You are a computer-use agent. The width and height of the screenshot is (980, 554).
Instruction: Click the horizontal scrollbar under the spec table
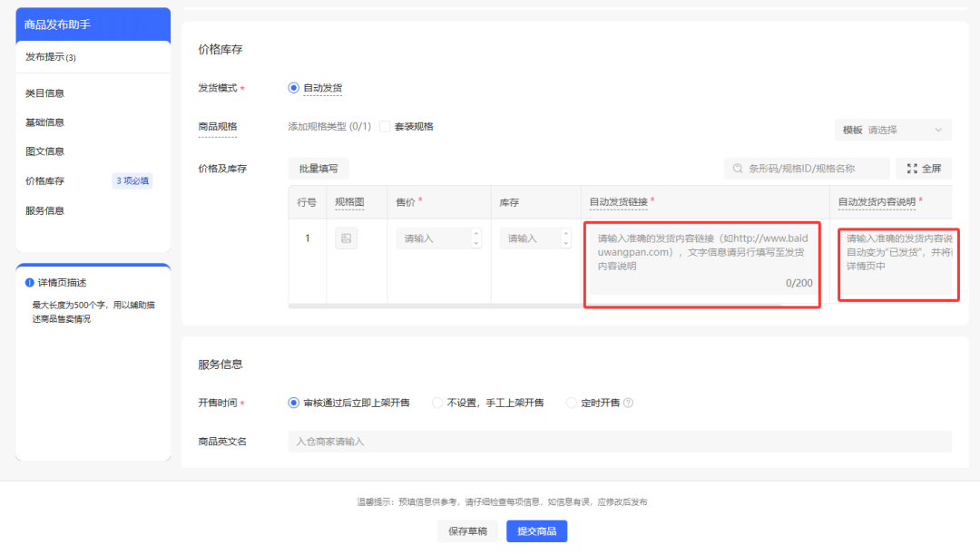[x=535, y=306]
